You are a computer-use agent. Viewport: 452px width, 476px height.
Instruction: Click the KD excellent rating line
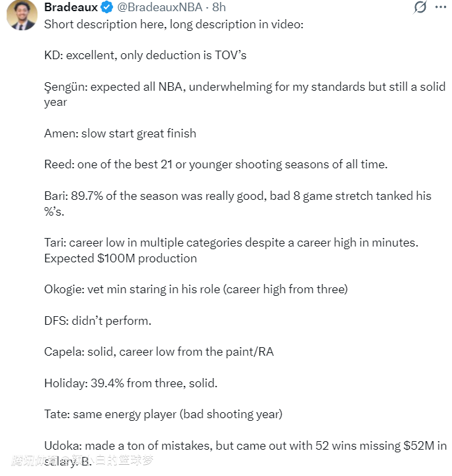coord(145,55)
